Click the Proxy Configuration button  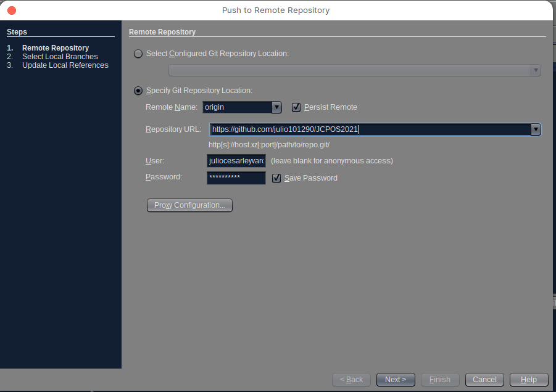pos(189,205)
